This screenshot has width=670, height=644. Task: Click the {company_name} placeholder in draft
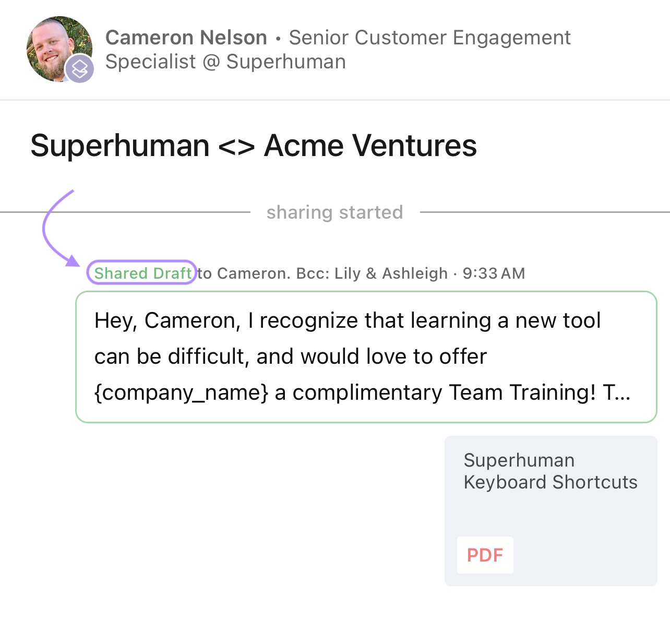[x=181, y=393]
